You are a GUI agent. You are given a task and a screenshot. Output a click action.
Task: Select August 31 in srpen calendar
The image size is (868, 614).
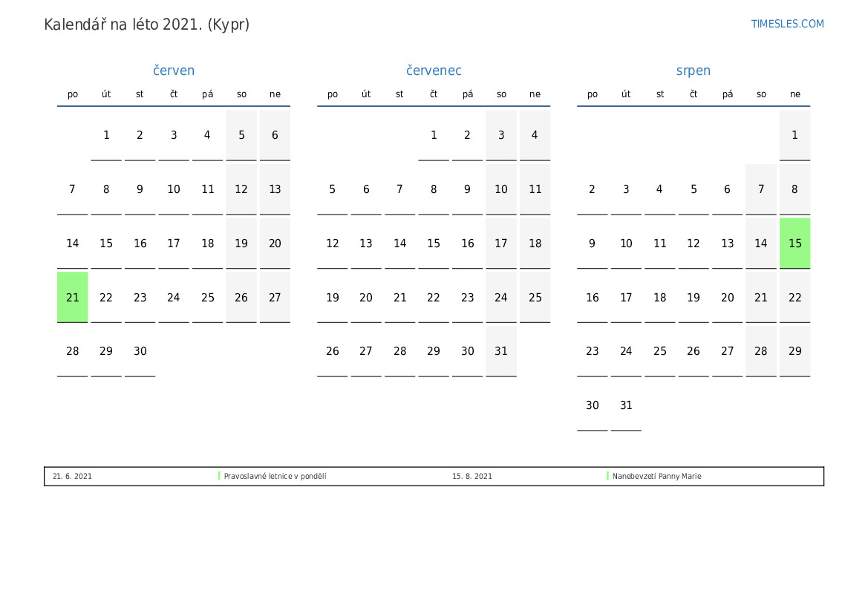click(x=626, y=405)
